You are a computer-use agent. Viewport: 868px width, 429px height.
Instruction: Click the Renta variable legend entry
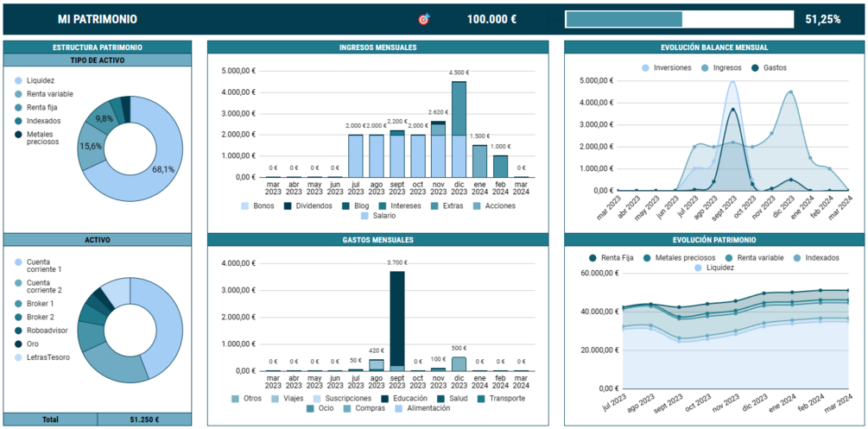[x=44, y=94]
